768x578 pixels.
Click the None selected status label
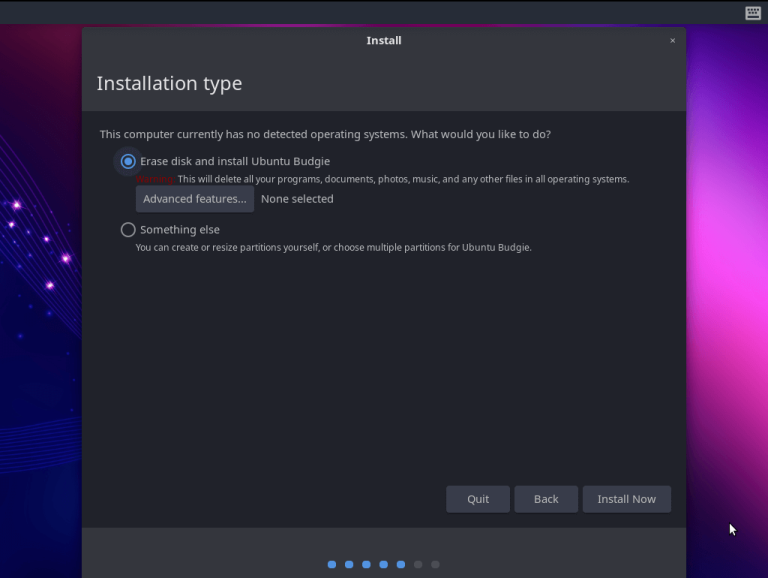[x=297, y=199]
